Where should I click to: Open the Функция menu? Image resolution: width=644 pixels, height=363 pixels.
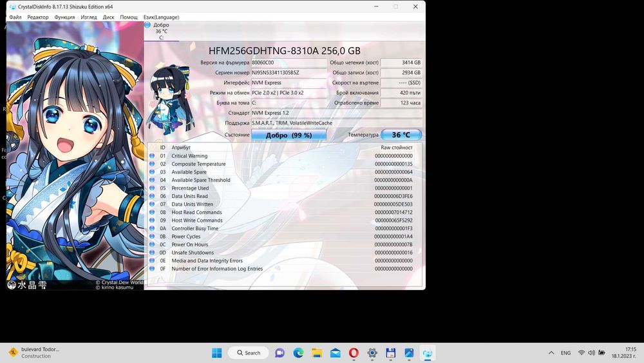64,17
